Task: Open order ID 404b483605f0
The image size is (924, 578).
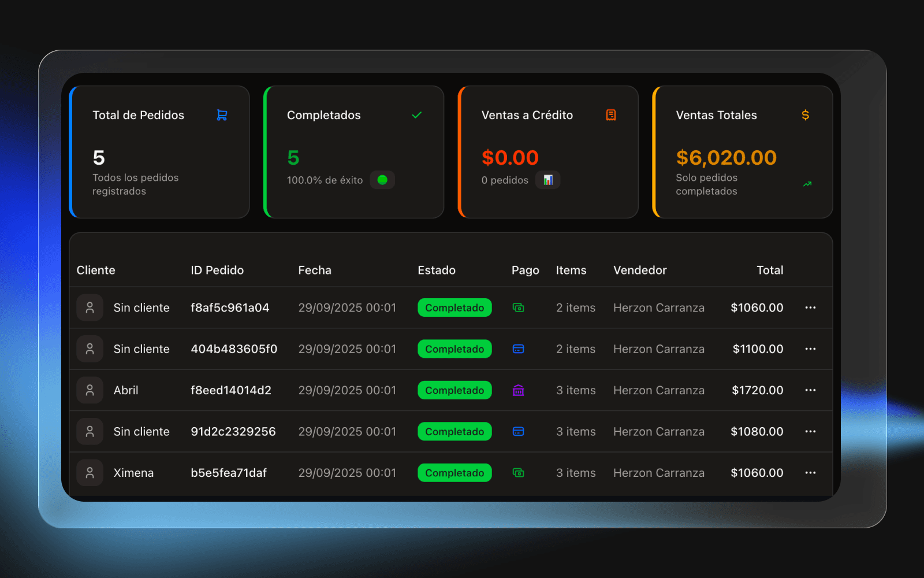Action: (x=234, y=349)
